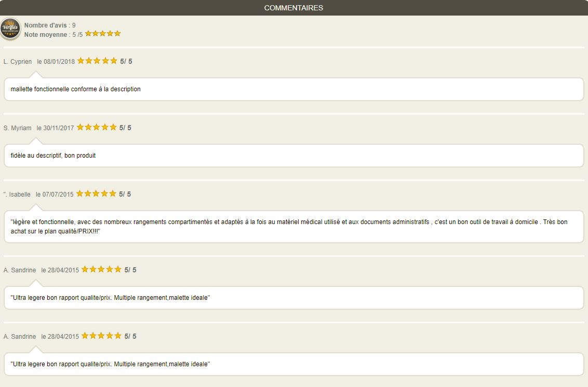Click the stars of the bottom A. Sandrine review
The width and height of the screenshot is (588, 387).
coord(101,336)
